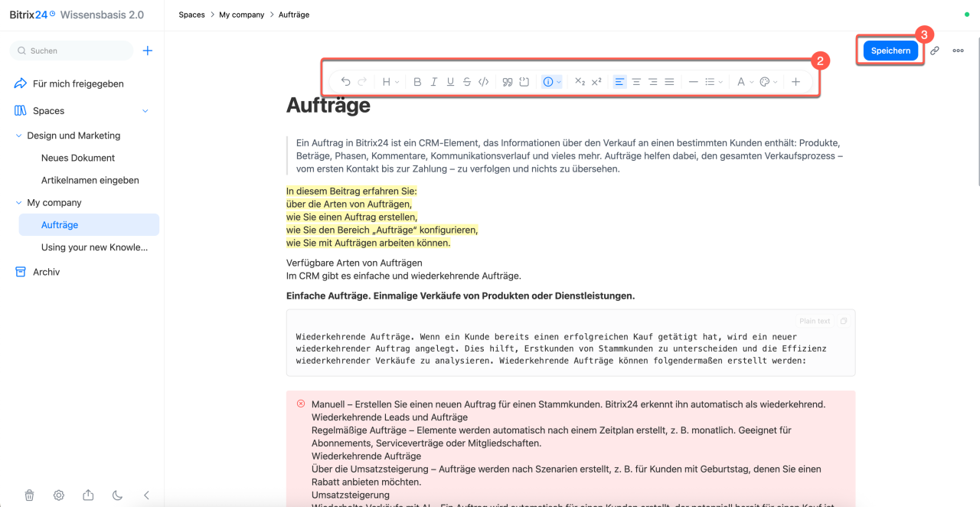Click the undo arrow in the editor toolbar
The width and height of the screenshot is (980, 507).
(x=345, y=82)
